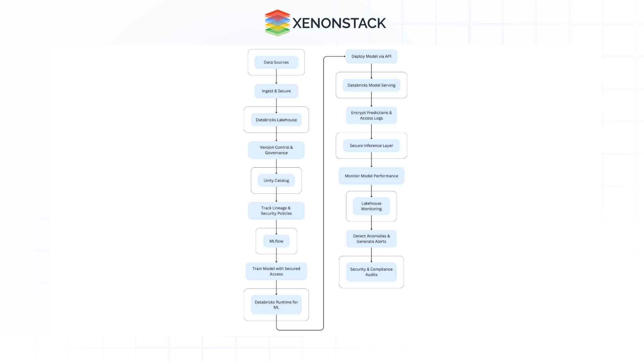Click the Lakehouse Monitoring node
Viewport: 644px width, 362px height.
(371, 206)
